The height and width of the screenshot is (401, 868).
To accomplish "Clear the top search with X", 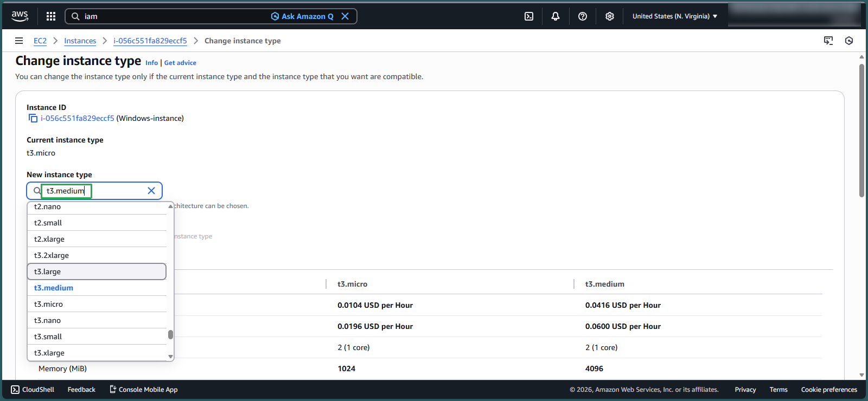I will [345, 16].
